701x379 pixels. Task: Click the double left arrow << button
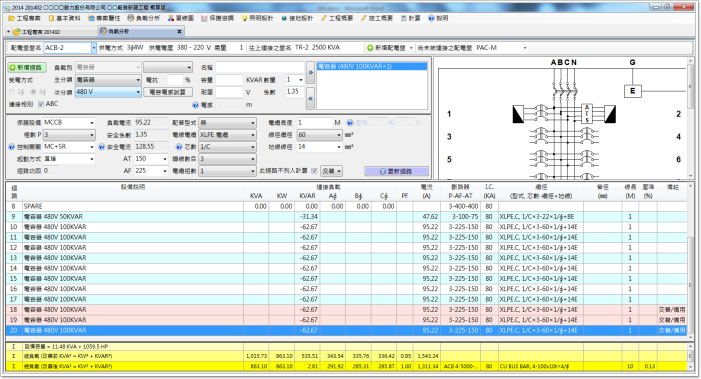pyautogui.click(x=310, y=99)
